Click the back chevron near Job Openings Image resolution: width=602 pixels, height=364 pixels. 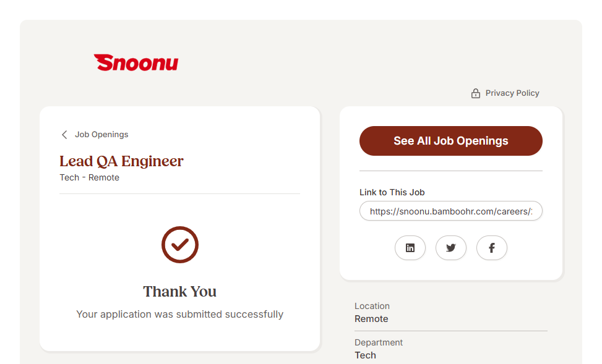click(64, 135)
